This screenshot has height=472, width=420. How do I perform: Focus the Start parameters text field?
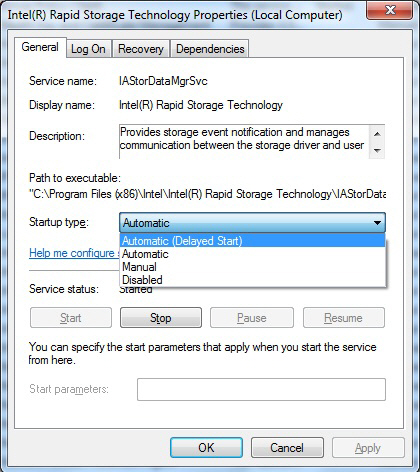tap(261, 389)
